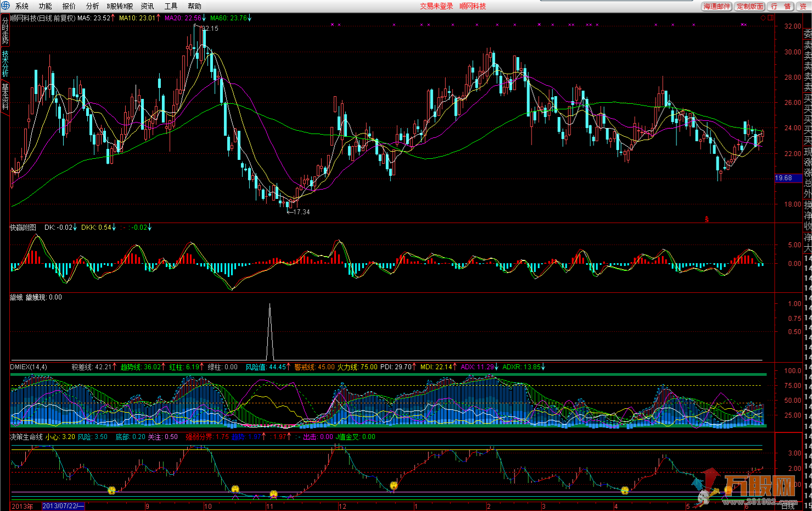Click the 快赢附图 indicator name
812x511 pixels.
pos(23,227)
